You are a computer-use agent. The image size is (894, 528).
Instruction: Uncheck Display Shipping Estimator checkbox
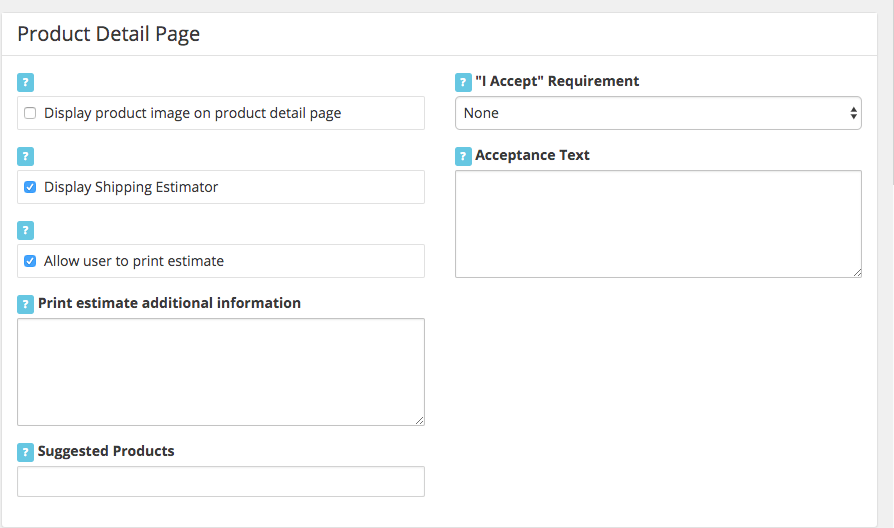(x=30, y=187)
